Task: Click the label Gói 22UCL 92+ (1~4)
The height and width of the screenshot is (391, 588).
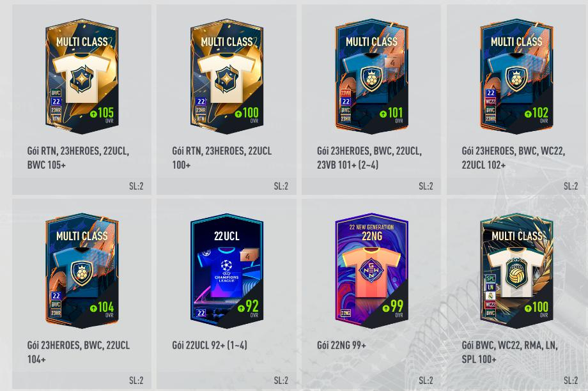Action: click(x=210, y=345)
